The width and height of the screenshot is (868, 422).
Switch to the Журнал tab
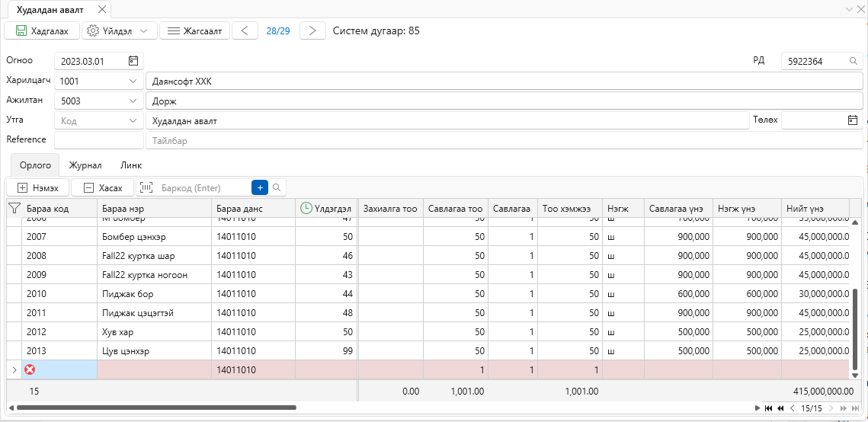[x=85, y=165]
